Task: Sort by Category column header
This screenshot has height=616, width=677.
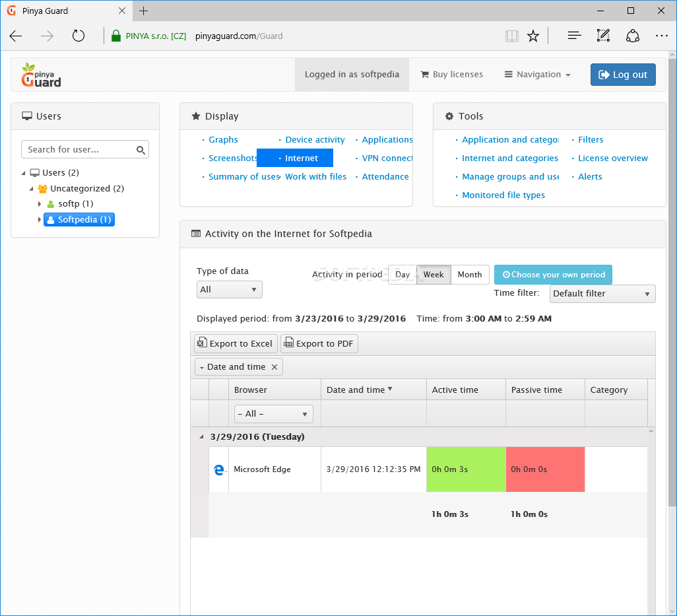Action: point(616,390)
